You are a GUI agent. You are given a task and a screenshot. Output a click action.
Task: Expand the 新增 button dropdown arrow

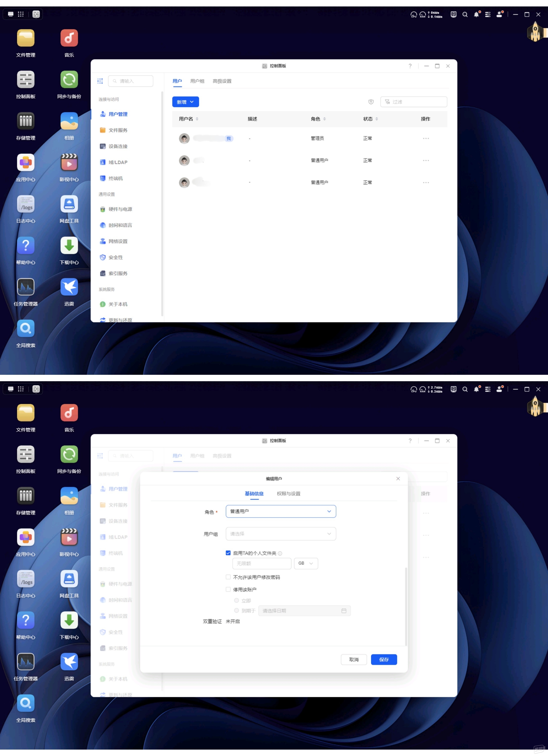coord(192,102)
